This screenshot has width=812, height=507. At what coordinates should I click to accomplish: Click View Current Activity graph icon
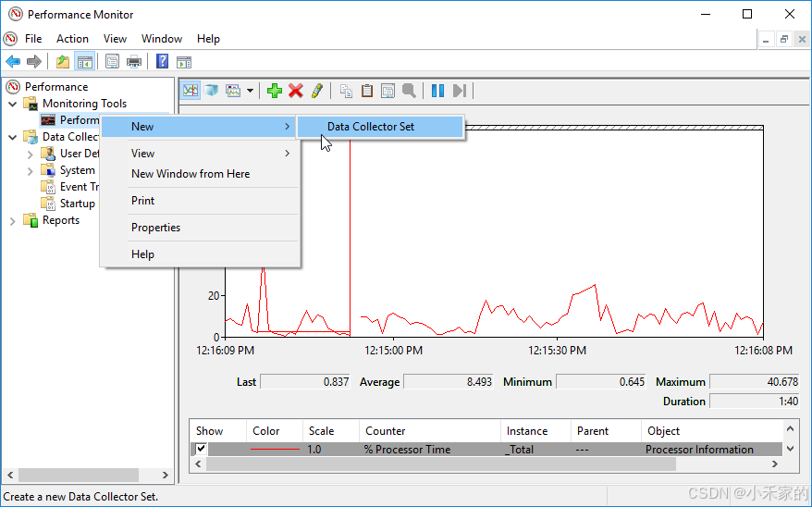tap(191, 91)
